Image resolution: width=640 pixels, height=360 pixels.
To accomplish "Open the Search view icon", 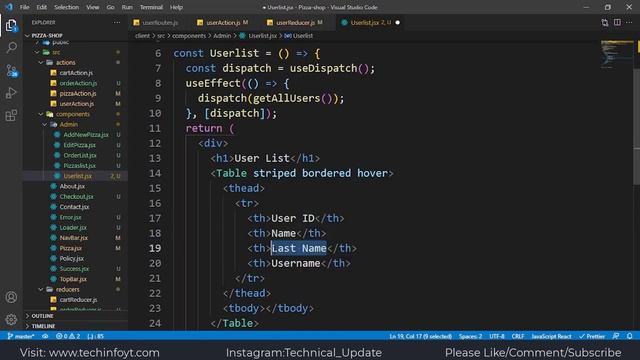I will pyautogui.click(x=11, y=47).
